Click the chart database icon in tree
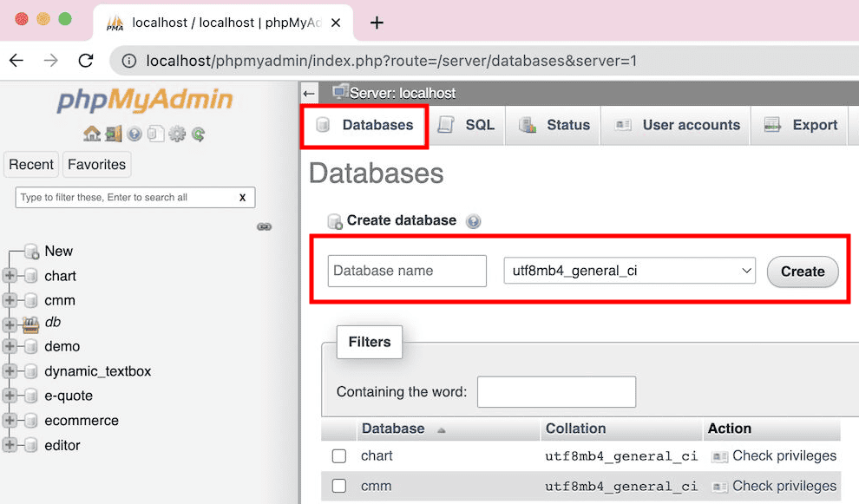The height and width of the screenshot is (504, 859). click(x=31, y=276)
